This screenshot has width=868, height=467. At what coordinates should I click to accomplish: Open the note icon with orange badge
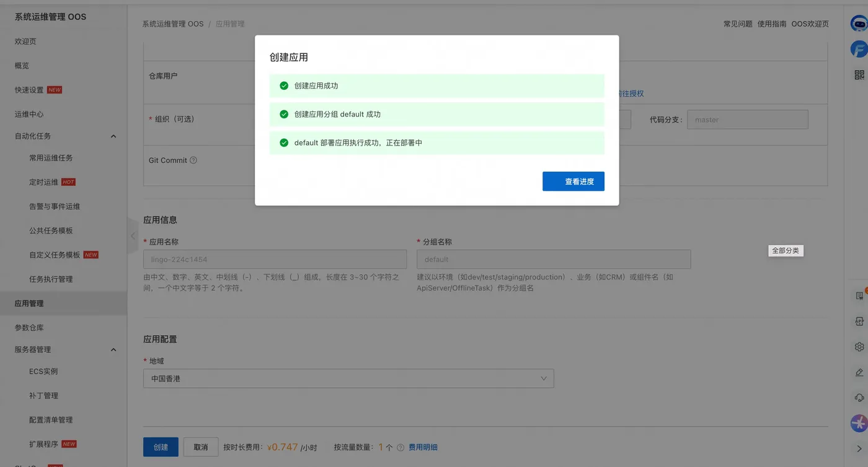(x=860, y=295)
